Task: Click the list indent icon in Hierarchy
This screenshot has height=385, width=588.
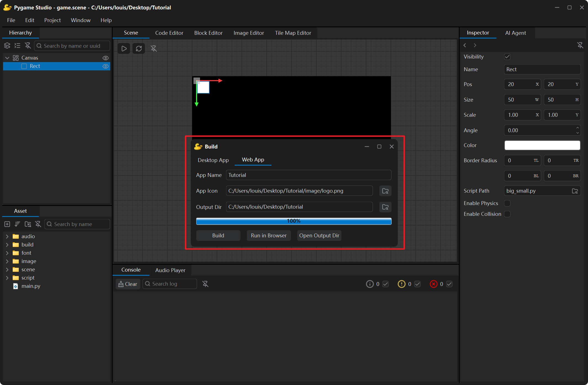Action: (17, 46)
